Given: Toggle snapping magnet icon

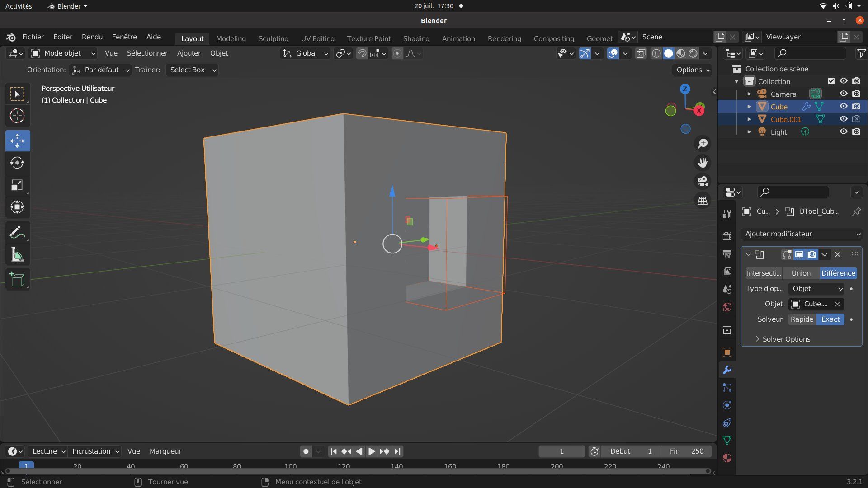Looking at the screenshot, I should click(362, 54).
